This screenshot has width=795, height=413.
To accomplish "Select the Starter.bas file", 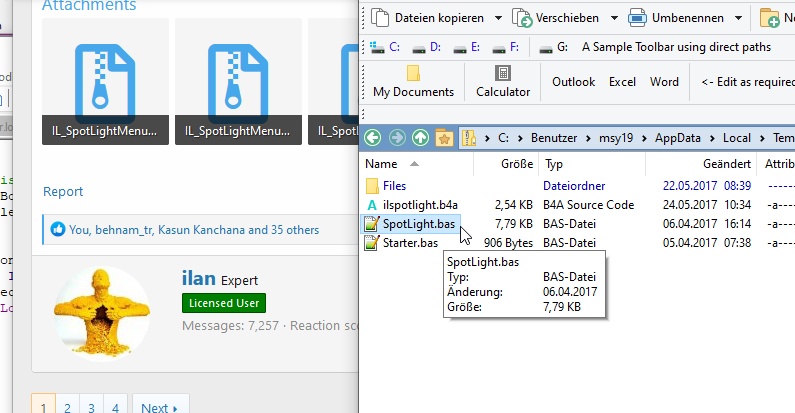I will (410, 243).
